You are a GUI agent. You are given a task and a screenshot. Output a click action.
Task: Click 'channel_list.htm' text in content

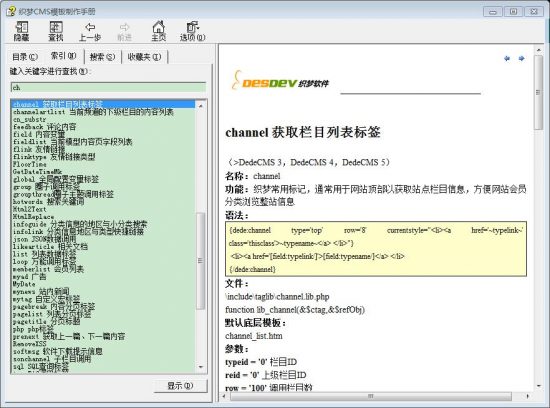click(254, 336)
